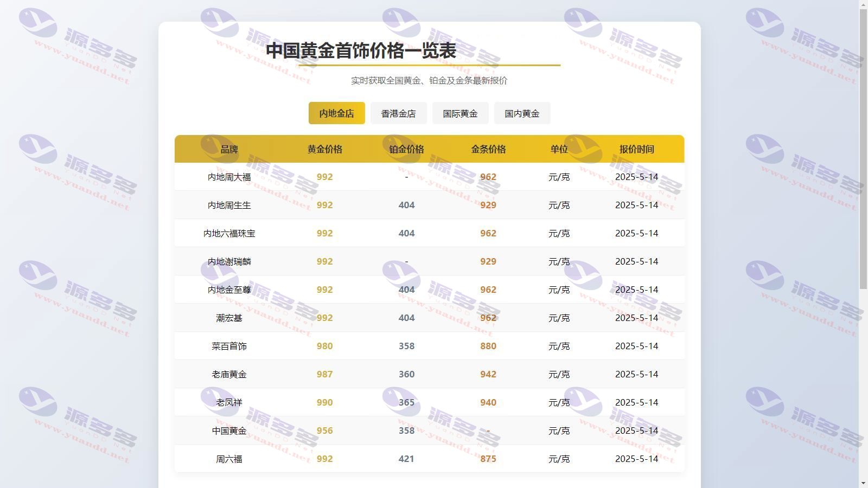Screen dimensions: 868x488
Task: Select the 中国黄金 brand cell
Action: tap(229, 431)
